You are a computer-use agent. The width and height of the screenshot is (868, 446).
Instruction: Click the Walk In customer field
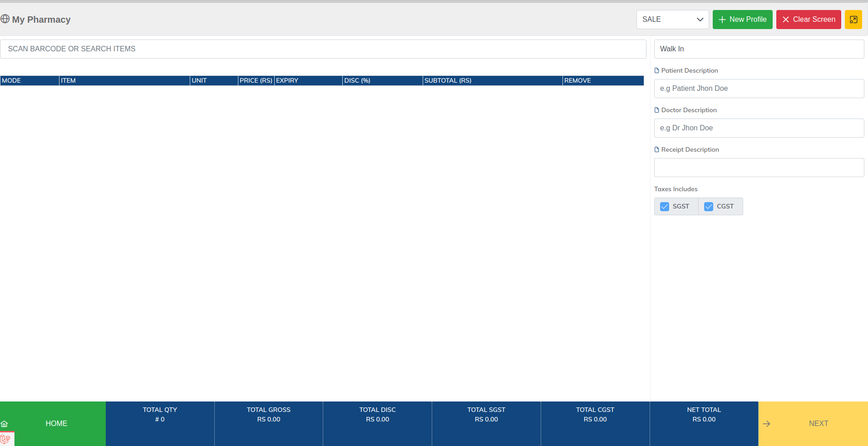[x=759, y=49]
